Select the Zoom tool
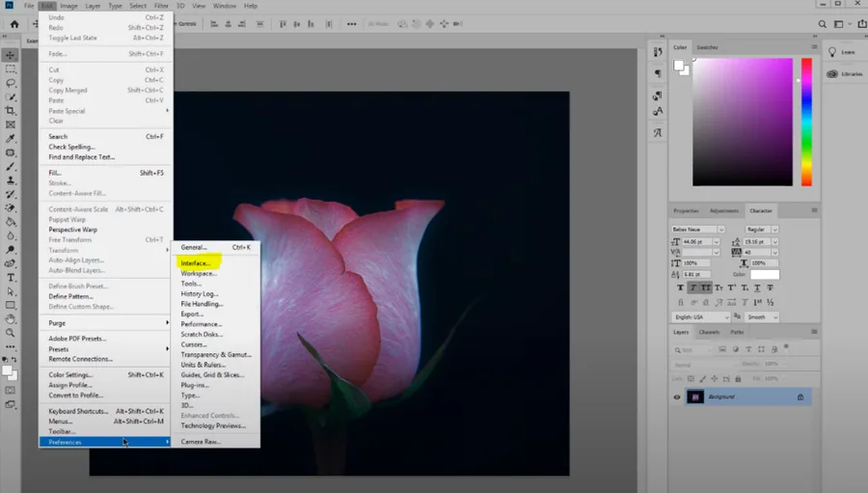The height and width of the screenshot is (493, 868). coord(11,333)
